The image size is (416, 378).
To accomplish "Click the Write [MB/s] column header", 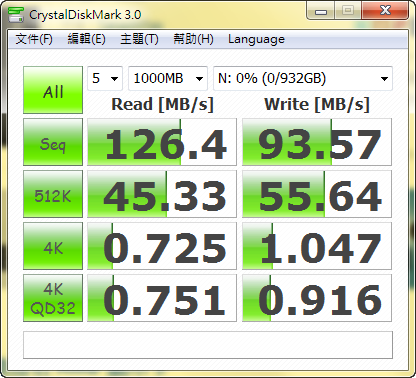I will pyautogui.click(x=317, y=104).
